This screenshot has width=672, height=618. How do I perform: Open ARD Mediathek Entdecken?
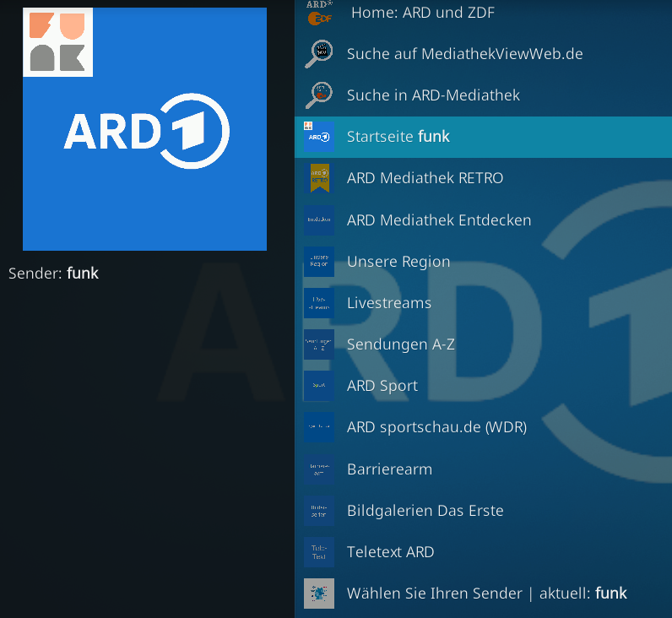439,220
